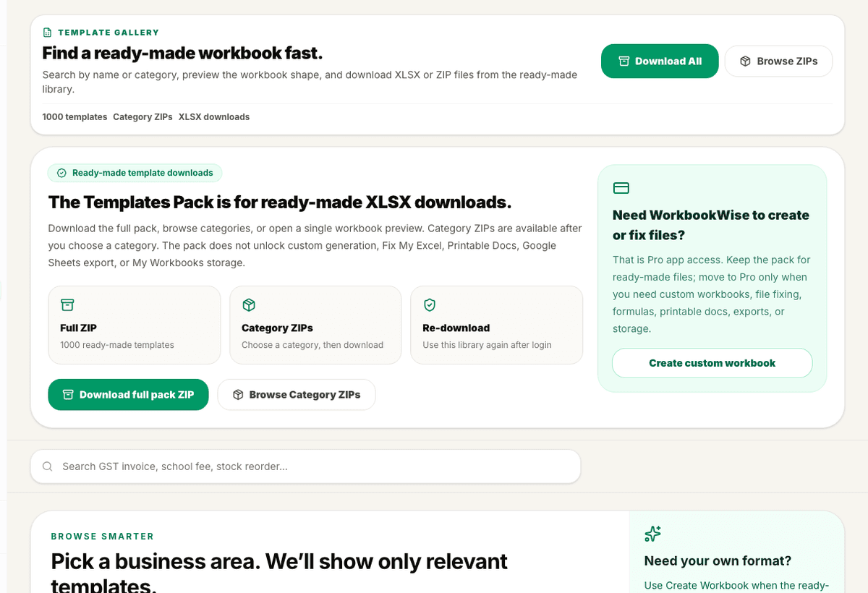The width and height of the screenshot is (868, 593).
Task: Click the cube icon inside Browse Category ZIPs
Action: tap(238, 395)
